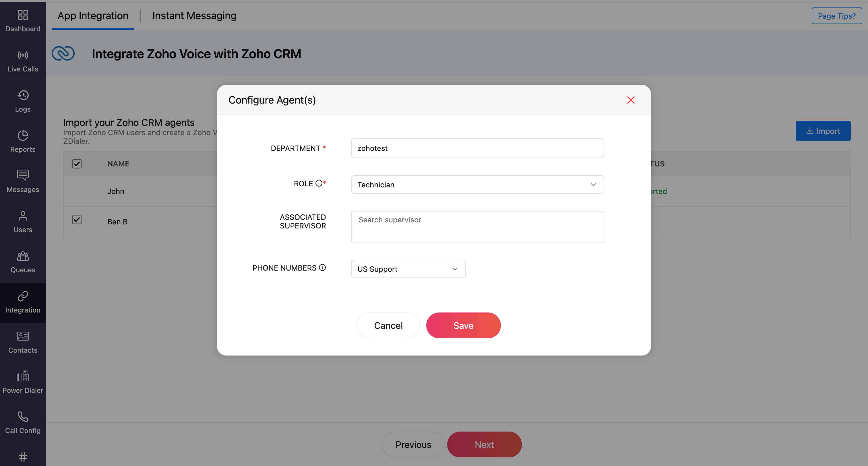Toggle the select-all checkbox beside NAME
This screenshot has width=868, height=466.
click(77, 164)
